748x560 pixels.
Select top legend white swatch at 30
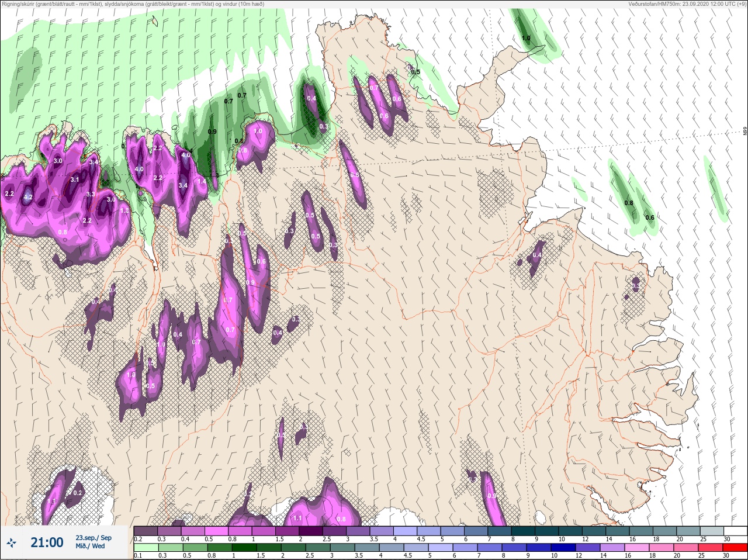click(x=735, y=531)
